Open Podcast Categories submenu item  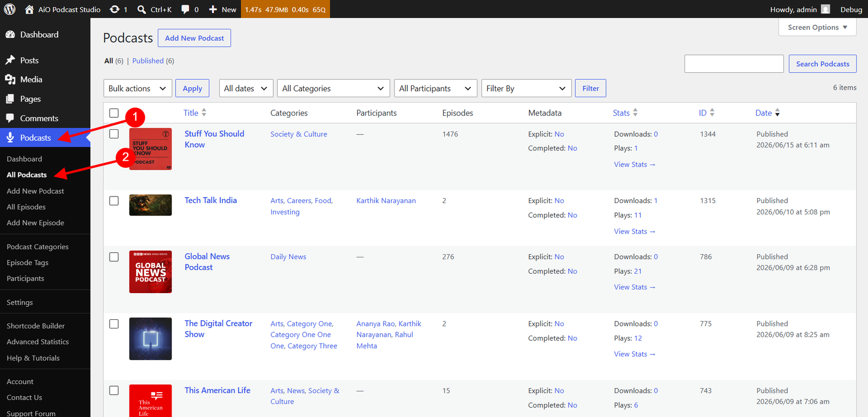pos(37,247)
